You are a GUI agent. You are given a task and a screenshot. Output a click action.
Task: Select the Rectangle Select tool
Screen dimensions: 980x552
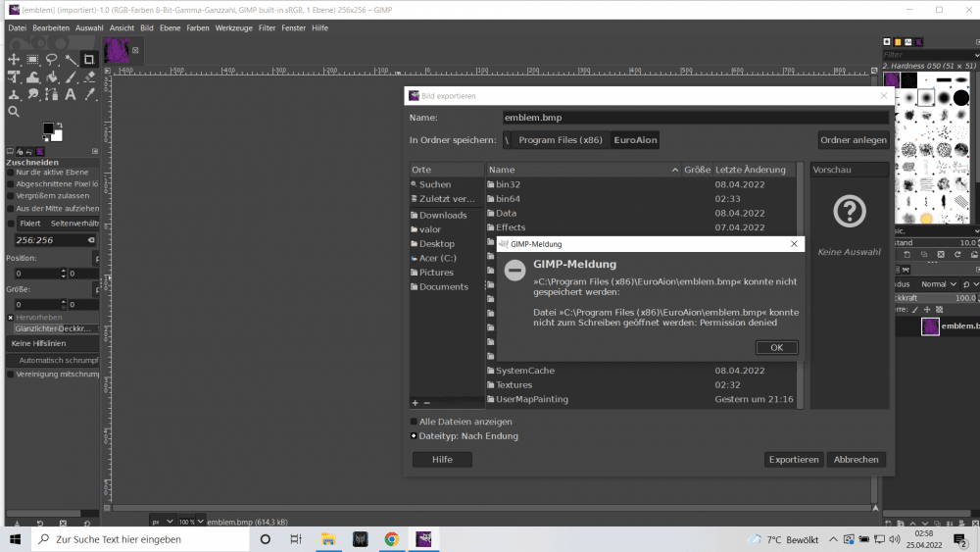(32, 60)
